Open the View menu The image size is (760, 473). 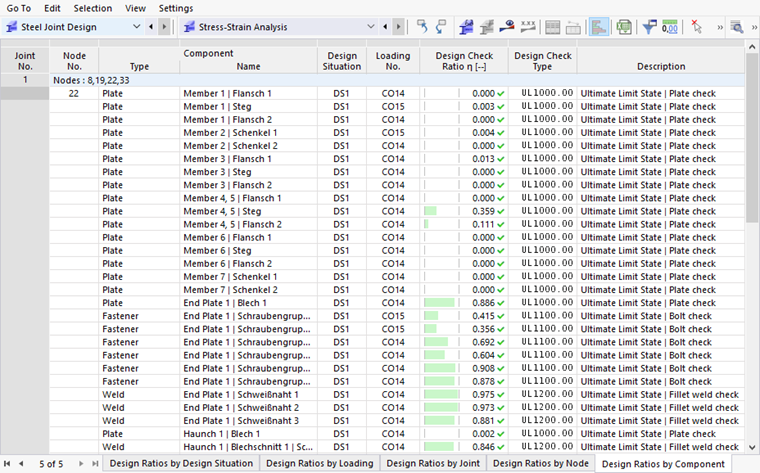pyautogui.click(x=135, y=8)
